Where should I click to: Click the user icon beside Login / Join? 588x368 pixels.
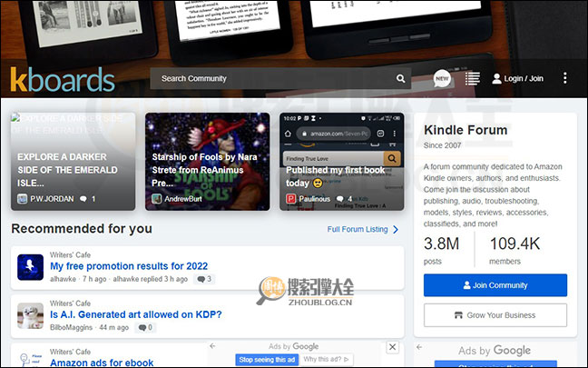pyautogui.click(x=496, y=78)
